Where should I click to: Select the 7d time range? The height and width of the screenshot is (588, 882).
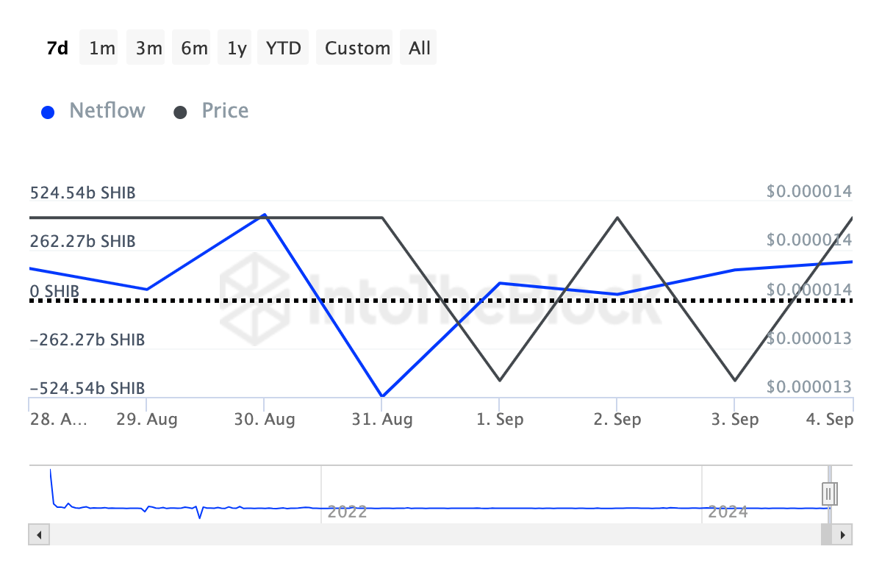[x=57, y=49]
